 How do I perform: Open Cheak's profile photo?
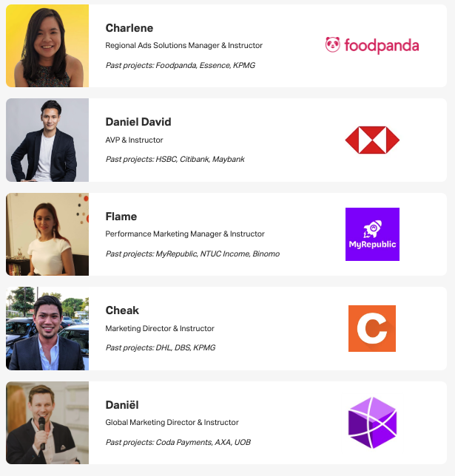(x=47, y=328)
